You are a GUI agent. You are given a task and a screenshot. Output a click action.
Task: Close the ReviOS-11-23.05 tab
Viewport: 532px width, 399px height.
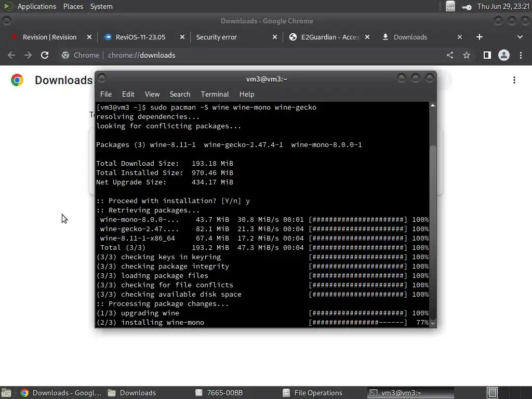point(182,37)
